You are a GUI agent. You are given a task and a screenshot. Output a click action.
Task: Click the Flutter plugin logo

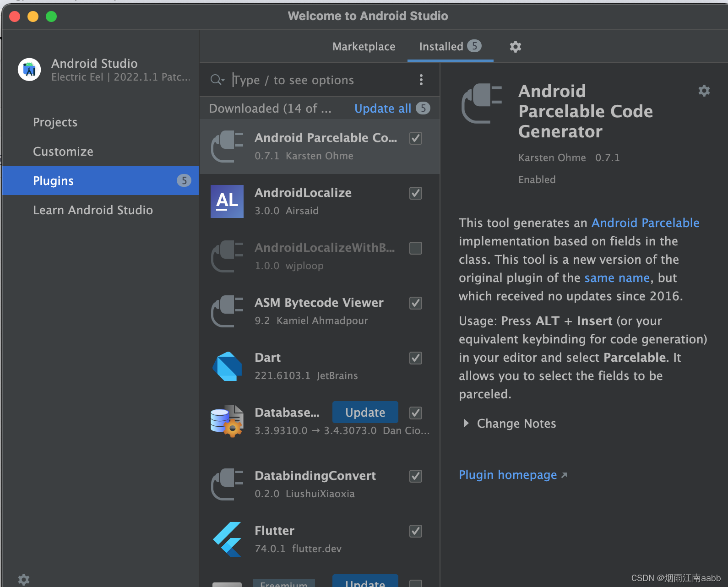(x=227, y=539)
